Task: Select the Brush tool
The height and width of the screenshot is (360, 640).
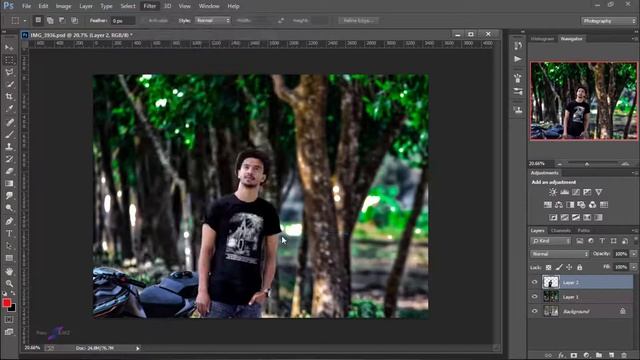Action: pos(9,134)
